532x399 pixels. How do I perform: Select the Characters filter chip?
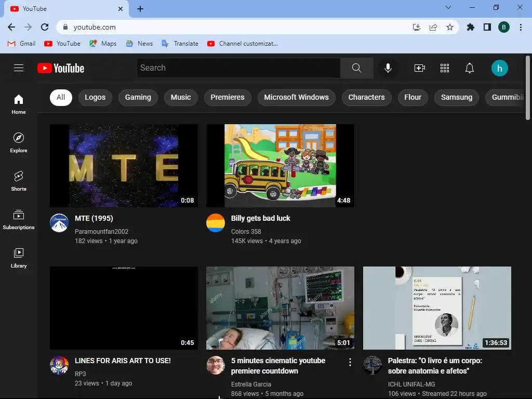(366, 97)
